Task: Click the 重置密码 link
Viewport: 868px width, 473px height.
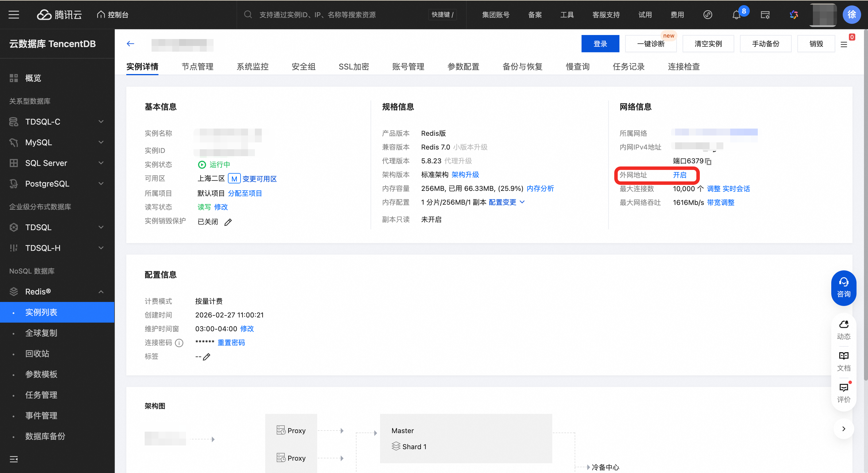Action: click(x=231, y=343)
